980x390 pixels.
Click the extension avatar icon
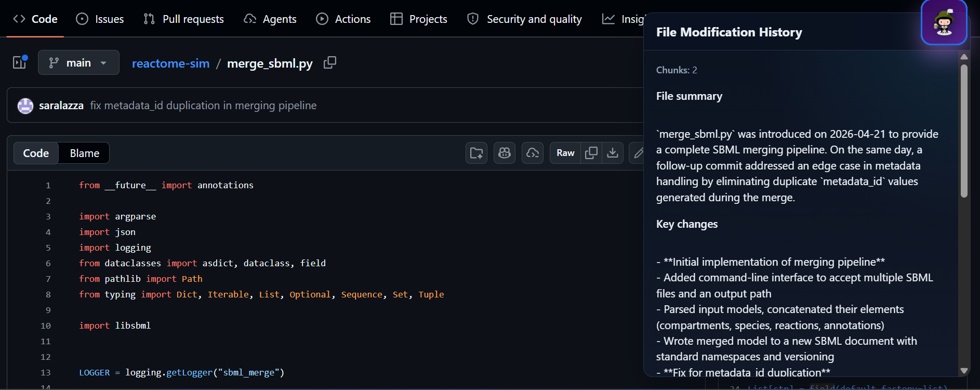(x=944, y=22)
